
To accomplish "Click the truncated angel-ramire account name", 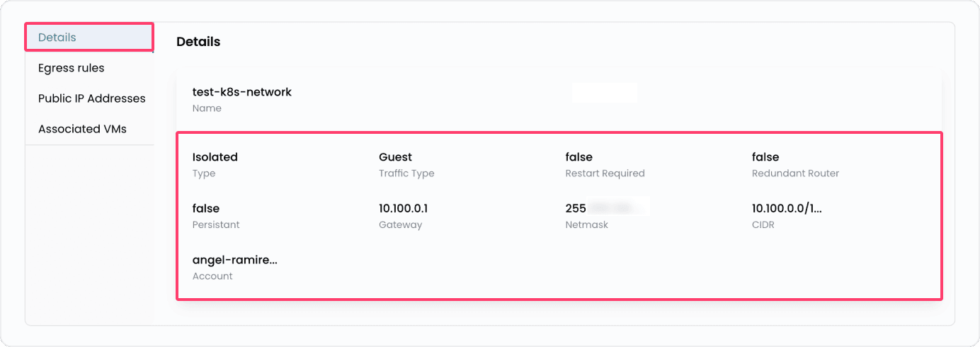I will tap(234, 260).
